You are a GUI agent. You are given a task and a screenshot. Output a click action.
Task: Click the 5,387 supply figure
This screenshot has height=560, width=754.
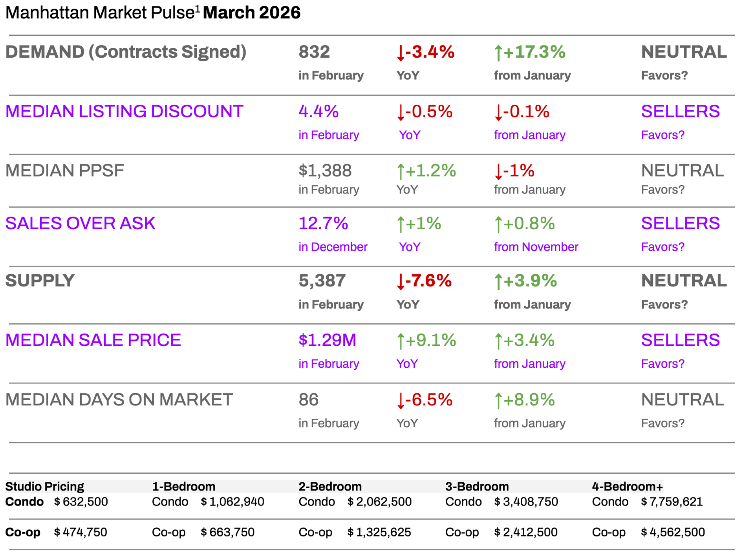click(x=322, y=281)
